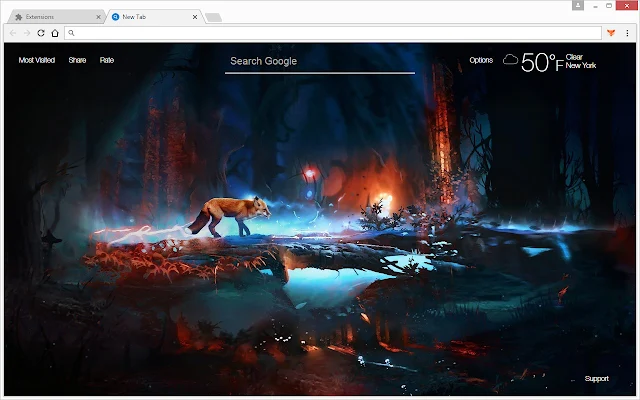640x400 pixels.
Task: Go to the Home page icon
Action: click(55, 33)
